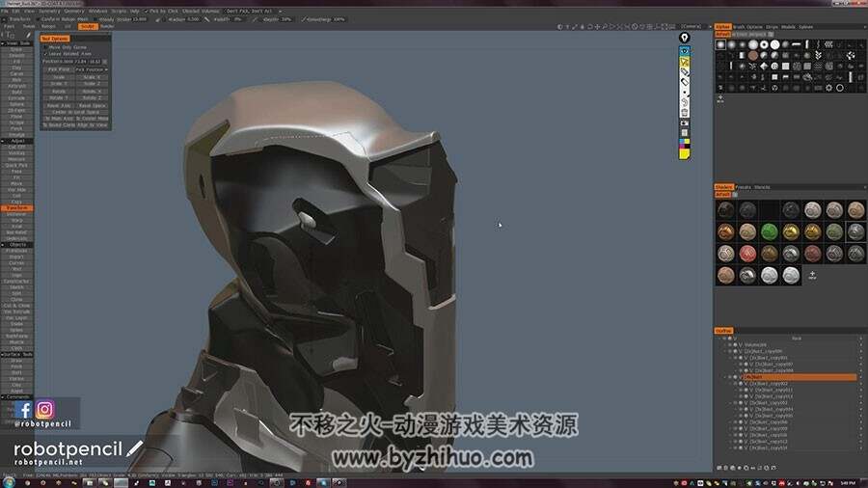The width and height of the screenshot is (868, 488).
Task: Click the plus icon in the Shaders panel
Action: click(x=812, y=275)
